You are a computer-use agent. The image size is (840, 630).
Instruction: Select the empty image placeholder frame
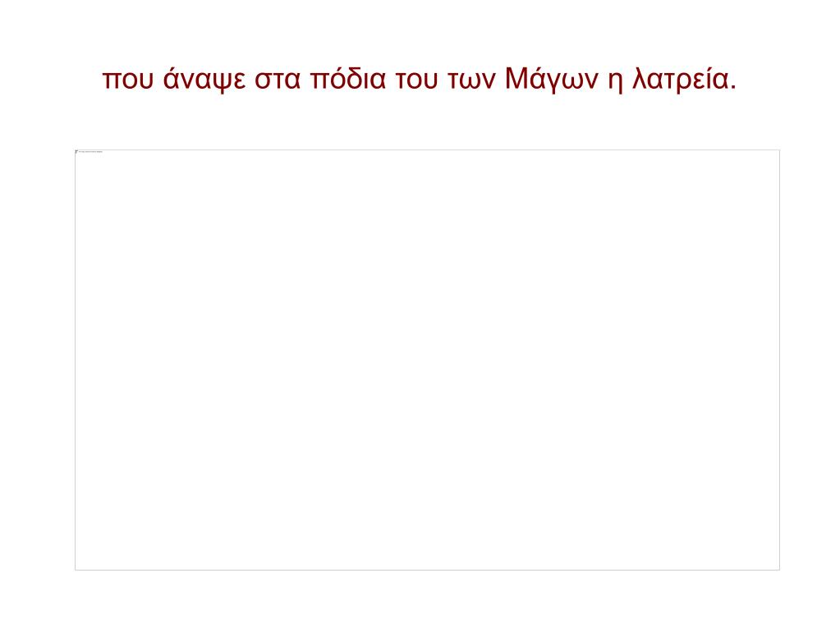coord(427,360)
